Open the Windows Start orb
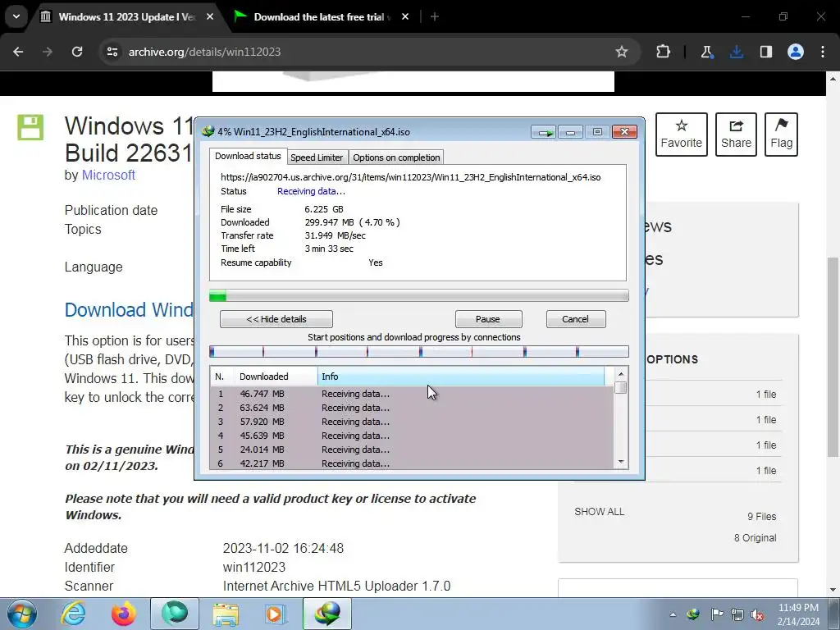The width and height of the screenshot is (840, 630). 21,614
